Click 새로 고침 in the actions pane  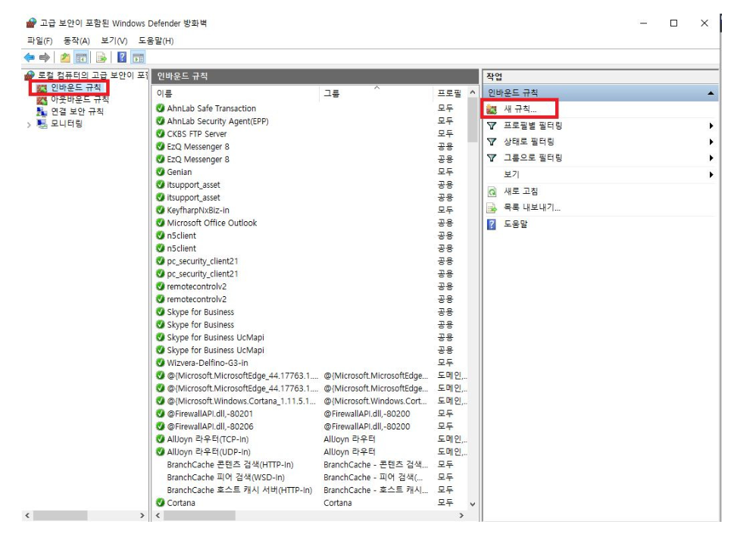(x=520, y=192)
